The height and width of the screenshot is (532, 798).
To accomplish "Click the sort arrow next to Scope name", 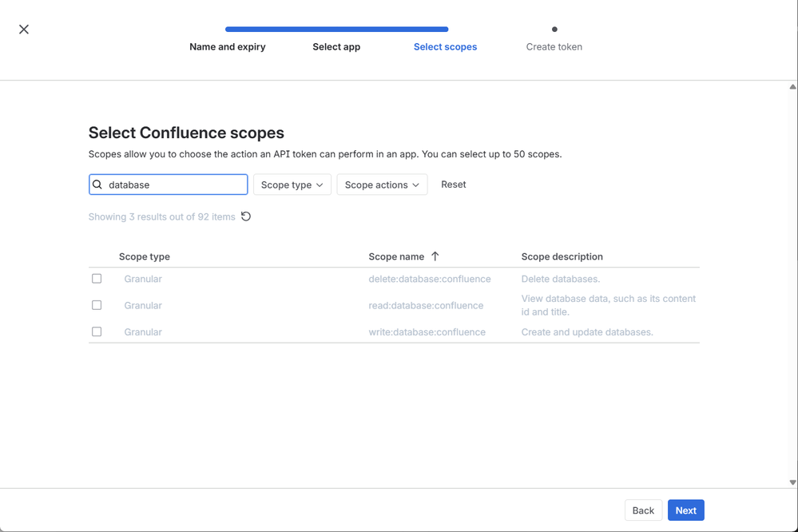I will (435, 256).
